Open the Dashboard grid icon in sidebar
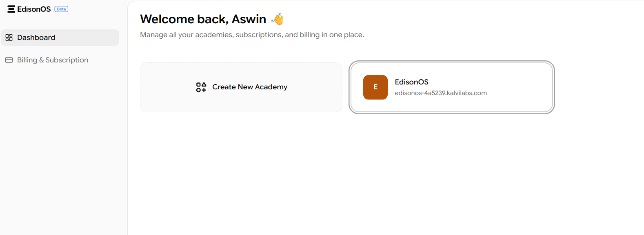This screenshot has width=644, height=235. click(x=9, y=38)
